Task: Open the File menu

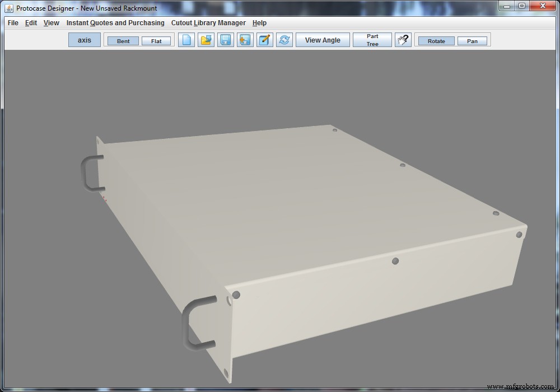Action: coord(13,23)
